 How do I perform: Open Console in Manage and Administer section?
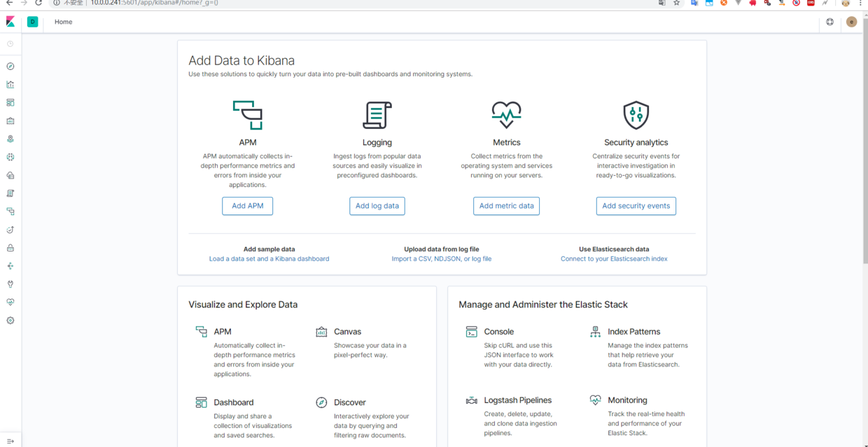point(499,331)
